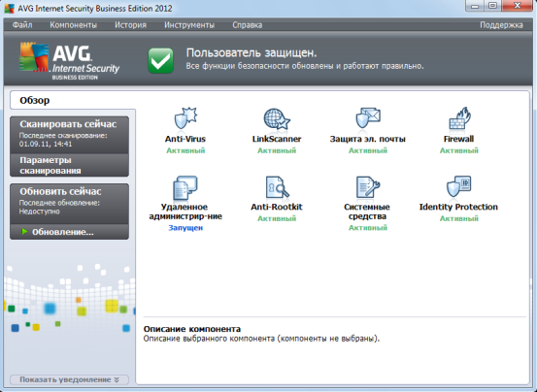Click Активный status under Anti-Rootkit
This screenshot has height=392, width=537.
pos(277,218)
